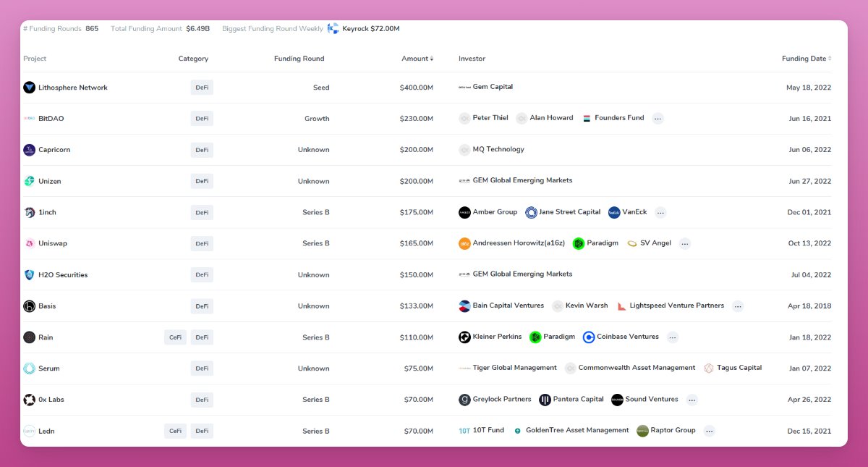Click the Project column header
The image size is (868, 467).
tap(35, 59)
